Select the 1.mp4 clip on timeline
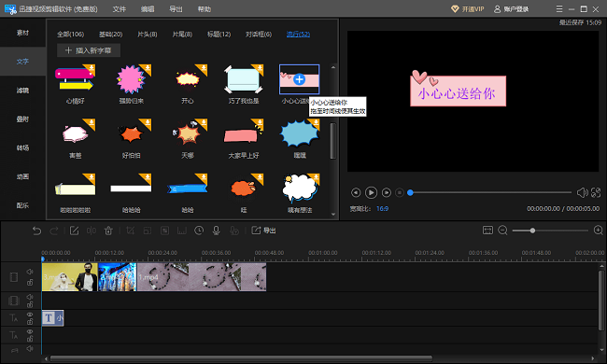 point(202,277)
